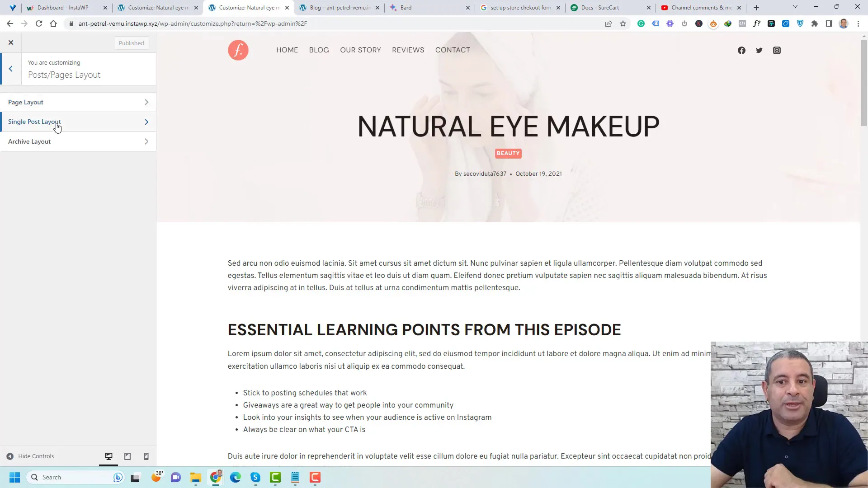Click the desktop view icon
The width and height of the screenshot is (868, 488).
pos(108,456)
